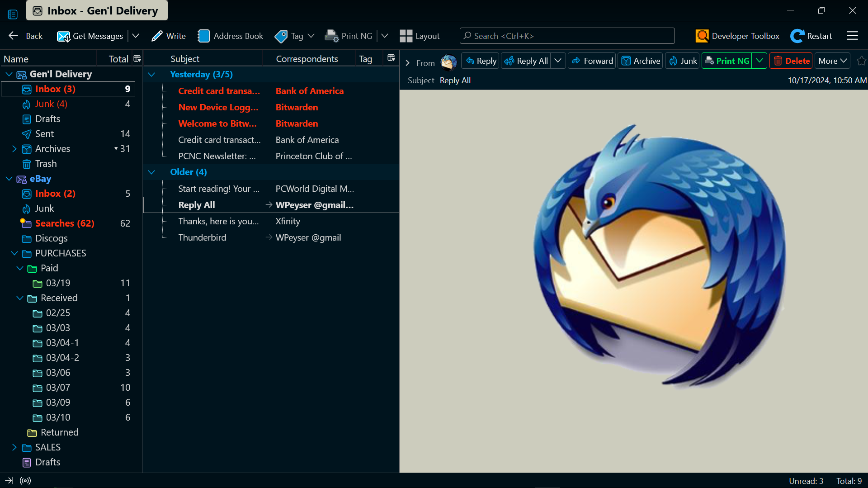
Task: Open Thunderbird message to WPeyser
Action: (x=271, y=237)
